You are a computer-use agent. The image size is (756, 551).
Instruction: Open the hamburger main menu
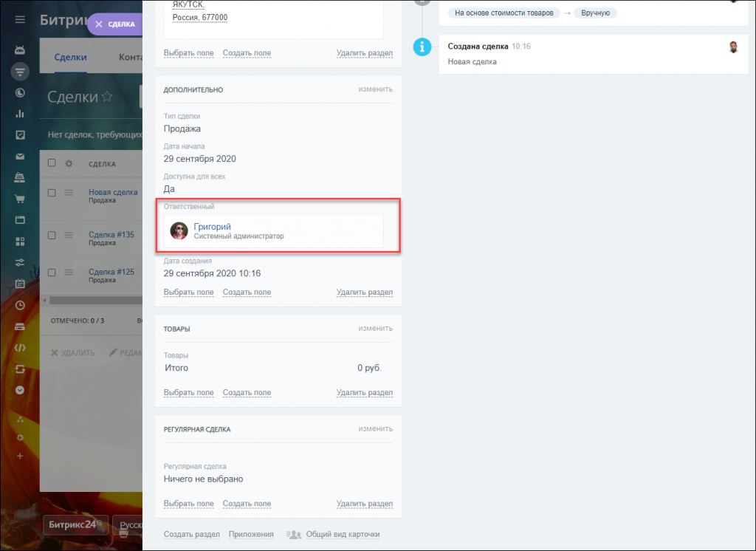(20, 19)
